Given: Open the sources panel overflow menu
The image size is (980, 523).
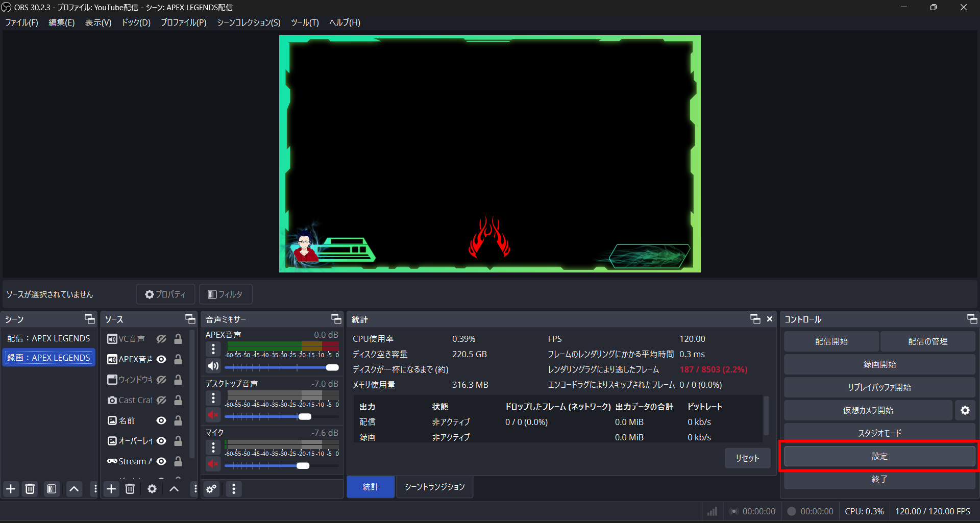Looking at the screenshot, I should [x=194, y=489].
